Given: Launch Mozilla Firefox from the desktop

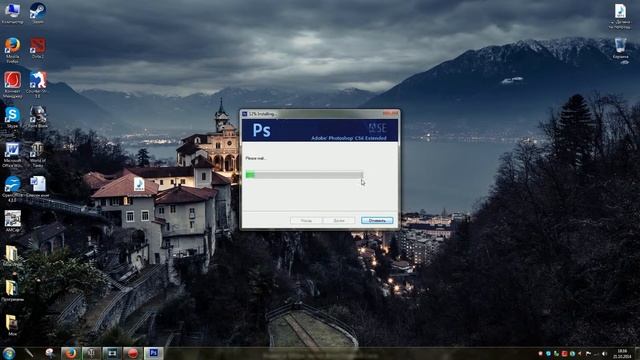Looking at the screenshot, I should [x=12, y=50].
